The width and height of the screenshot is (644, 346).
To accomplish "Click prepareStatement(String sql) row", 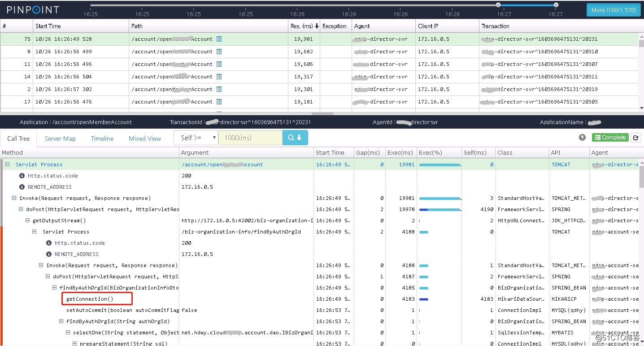I will point(319,343).
